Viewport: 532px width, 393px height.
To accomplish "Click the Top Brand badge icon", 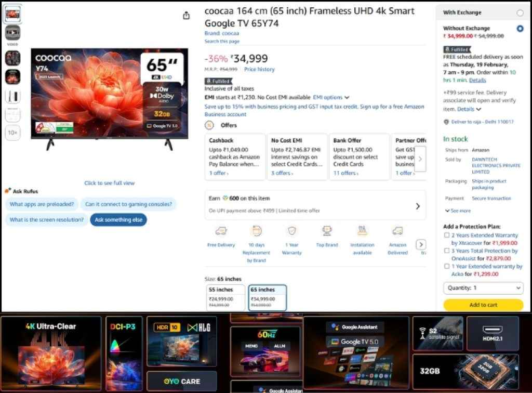I will (326, 231).
